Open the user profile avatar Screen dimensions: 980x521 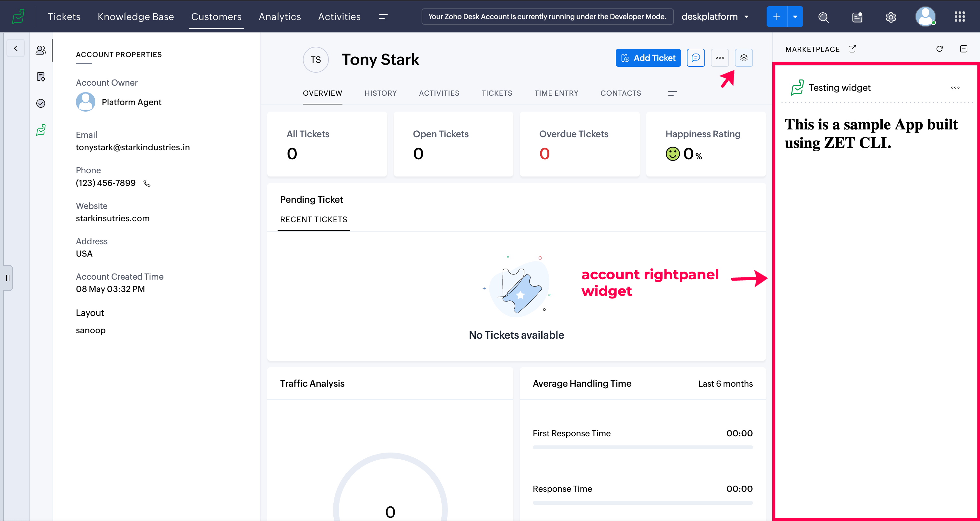click(x=925, y=17)
